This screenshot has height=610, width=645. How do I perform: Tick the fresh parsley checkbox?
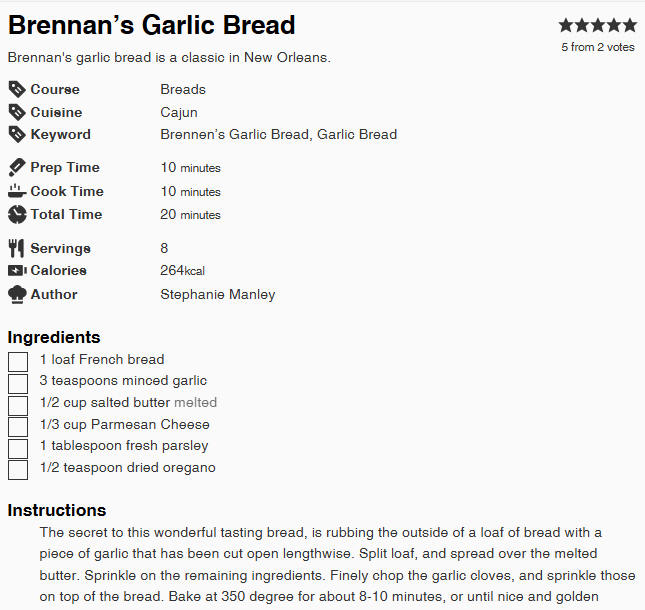[18, 448]
